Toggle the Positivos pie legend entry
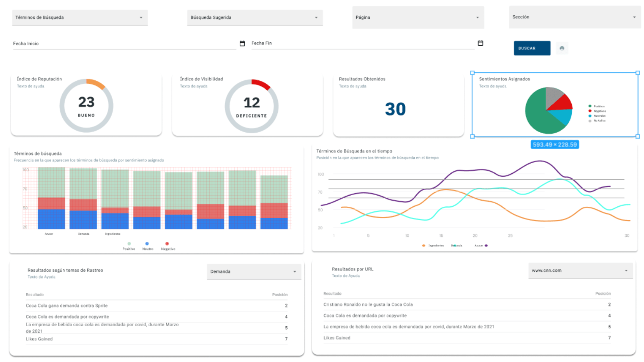The image size is (644, 362). pos(597,106)
